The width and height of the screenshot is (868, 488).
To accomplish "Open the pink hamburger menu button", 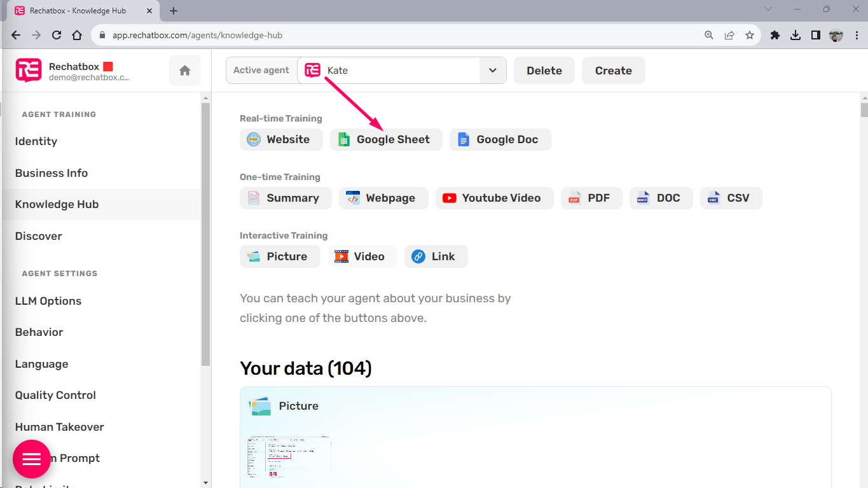I will tap(32, 459).
